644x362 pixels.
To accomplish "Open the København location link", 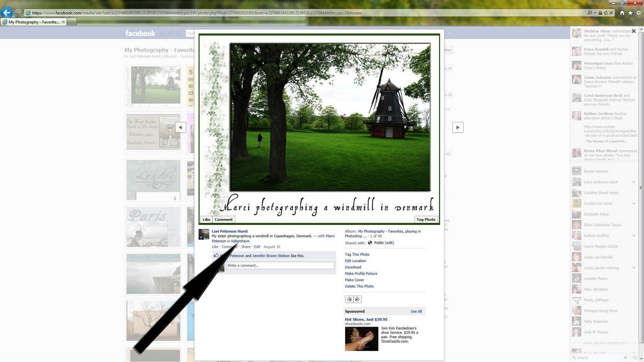I will coord(240,241).
